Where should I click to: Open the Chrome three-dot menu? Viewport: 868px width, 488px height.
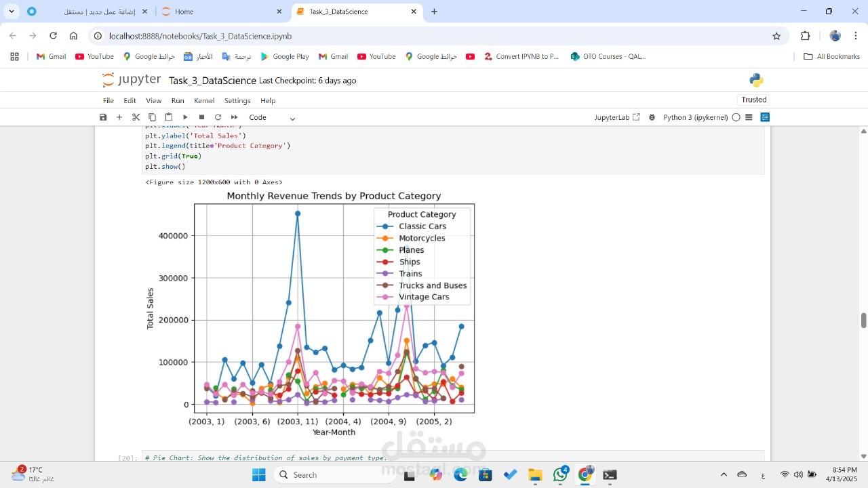856,36
